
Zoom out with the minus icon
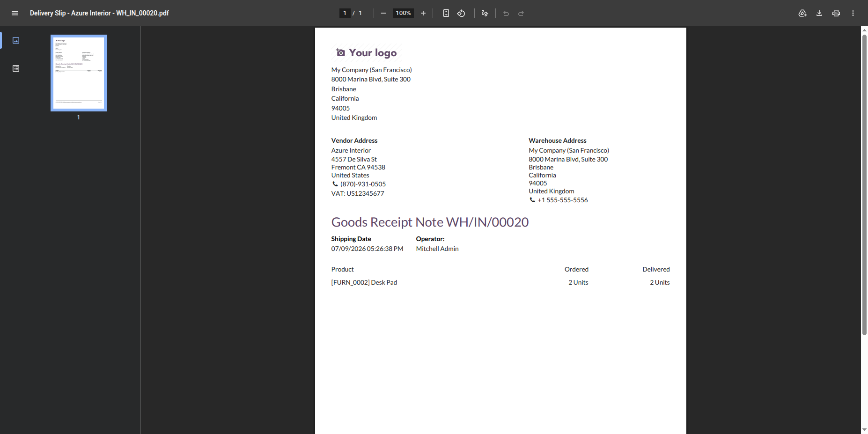(x=383, y=13)
